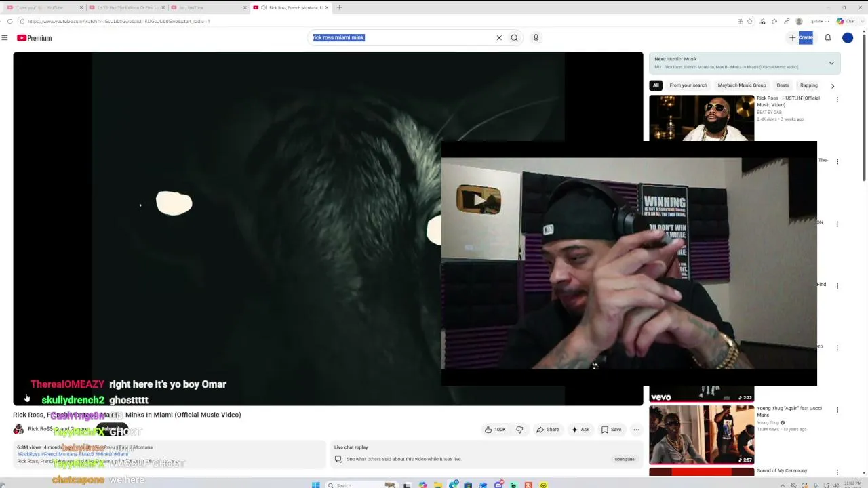
Task: Open browser favorites list icon
Action: [774, 21]
